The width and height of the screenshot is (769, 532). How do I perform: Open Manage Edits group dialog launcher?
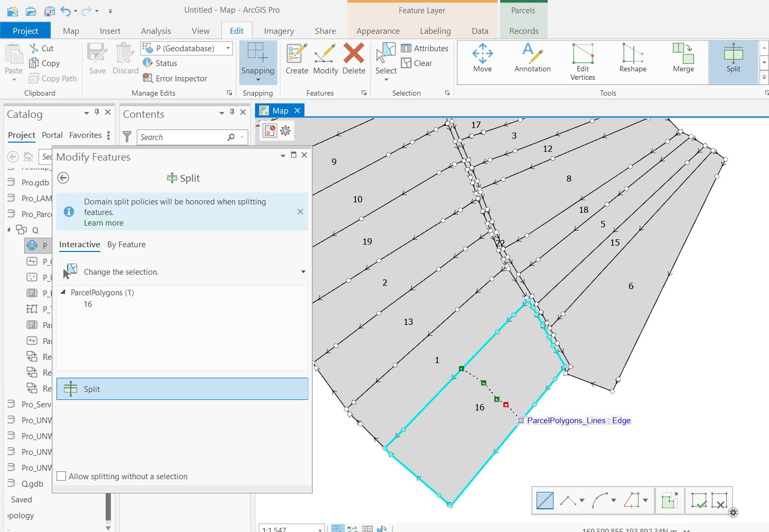pos(229,93)
